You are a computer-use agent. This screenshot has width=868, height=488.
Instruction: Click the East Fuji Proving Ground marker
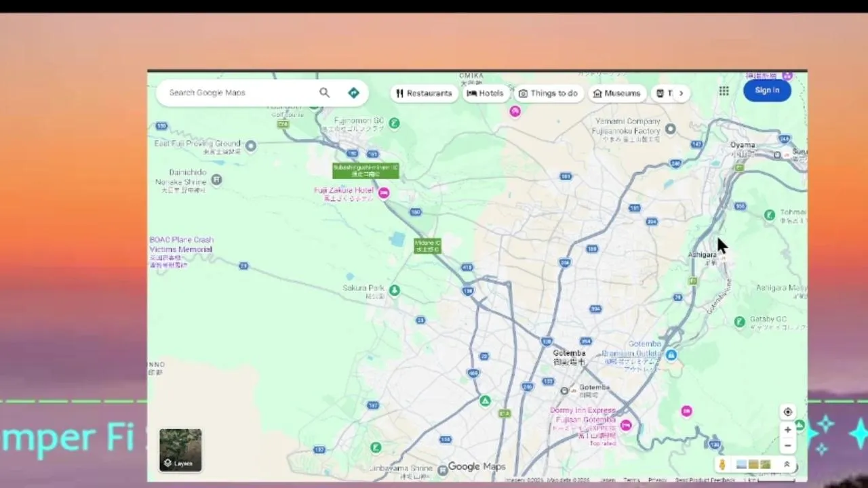(251, 145)
